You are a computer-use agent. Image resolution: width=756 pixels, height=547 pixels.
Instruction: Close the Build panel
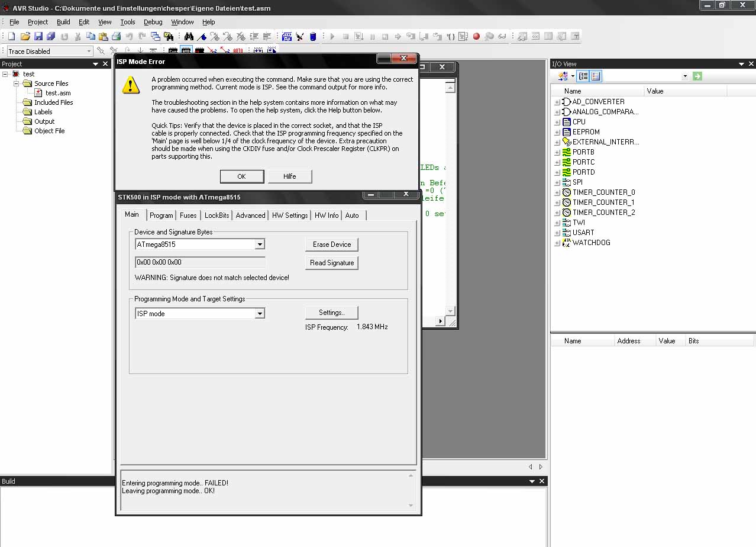(x=541, y=481)
